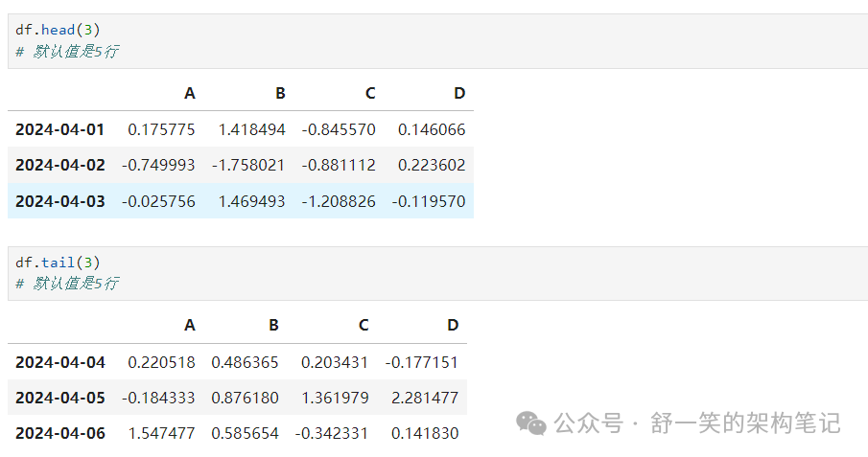Click the 2024-04-05 row index label
The width and height of the screenshot is (868, 457).
coord(60,398)
